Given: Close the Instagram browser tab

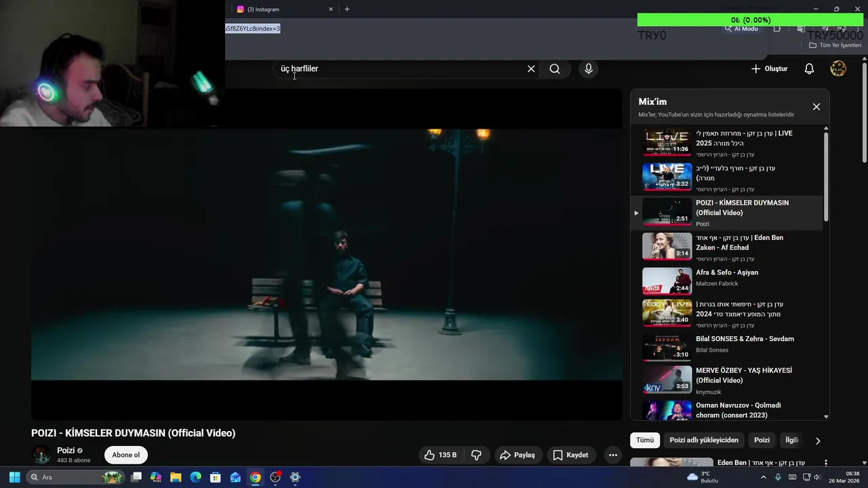Looking at the screenshot, I should tap(331, 9).
